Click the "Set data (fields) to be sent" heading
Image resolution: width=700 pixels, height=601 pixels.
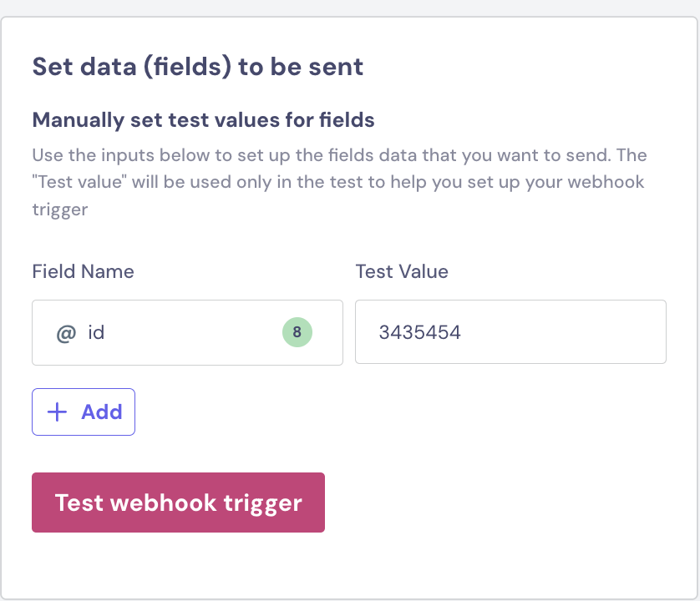(197, 67)
